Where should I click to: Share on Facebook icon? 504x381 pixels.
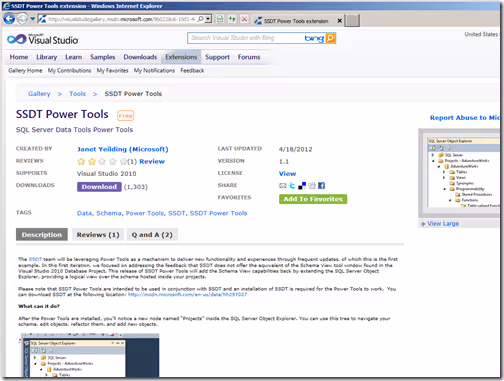(x=321, y=186)
